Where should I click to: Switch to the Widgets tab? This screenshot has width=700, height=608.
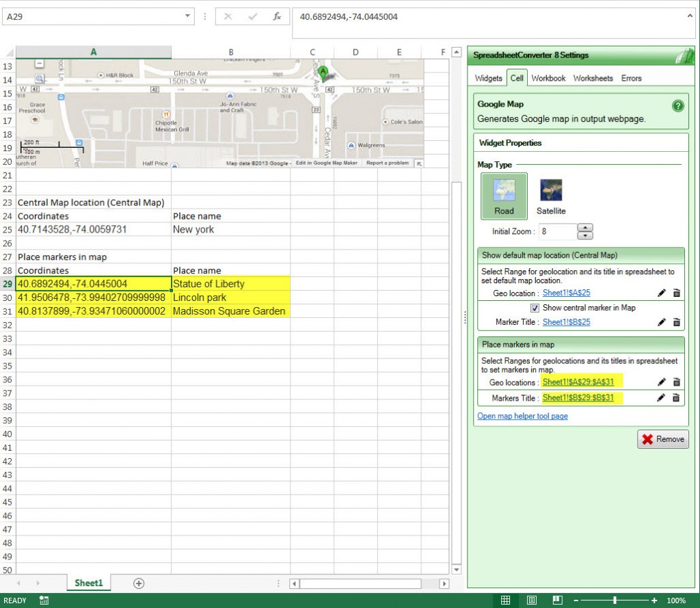pyautogui.click(x=487, y=78)
